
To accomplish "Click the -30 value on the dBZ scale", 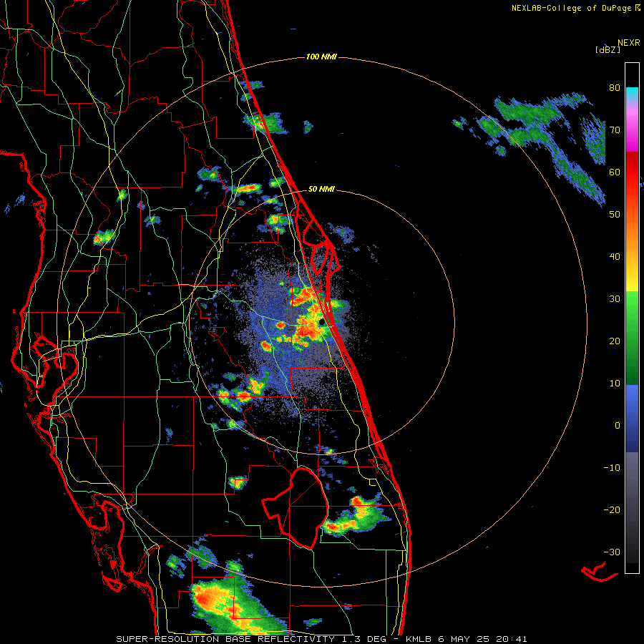I will click(612, 552).
